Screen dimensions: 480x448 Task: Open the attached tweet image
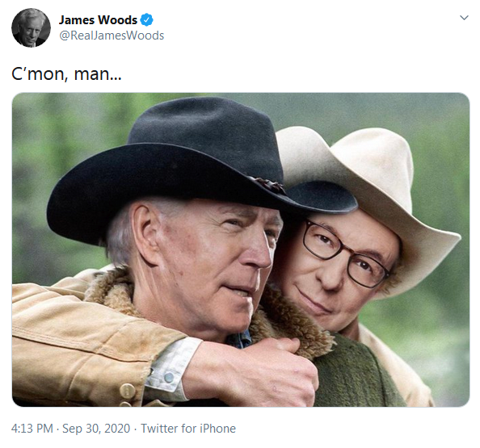[241, 249]
